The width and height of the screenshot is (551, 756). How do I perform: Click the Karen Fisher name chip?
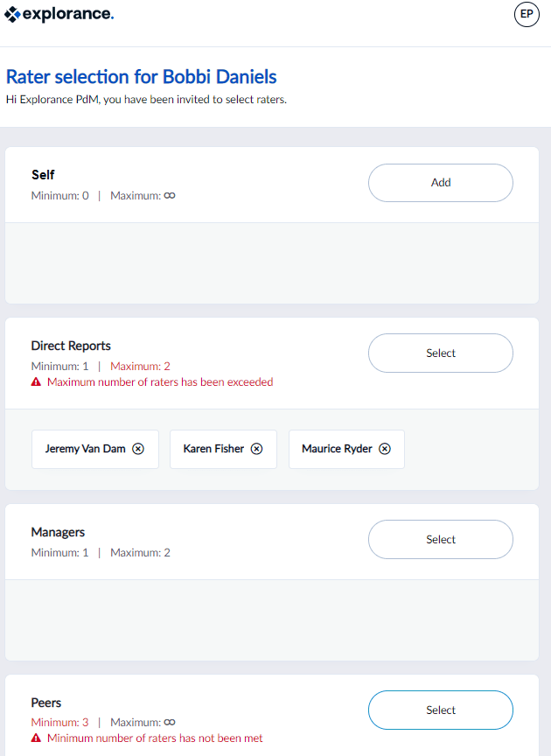pyautogui.click(x=223, y=449)
